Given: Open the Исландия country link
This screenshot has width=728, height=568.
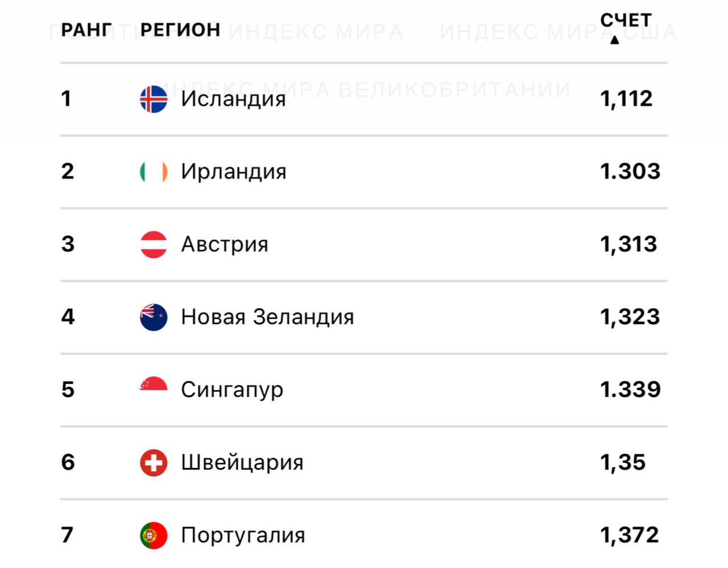Looking at the screenshot, I should coord(233,99).
